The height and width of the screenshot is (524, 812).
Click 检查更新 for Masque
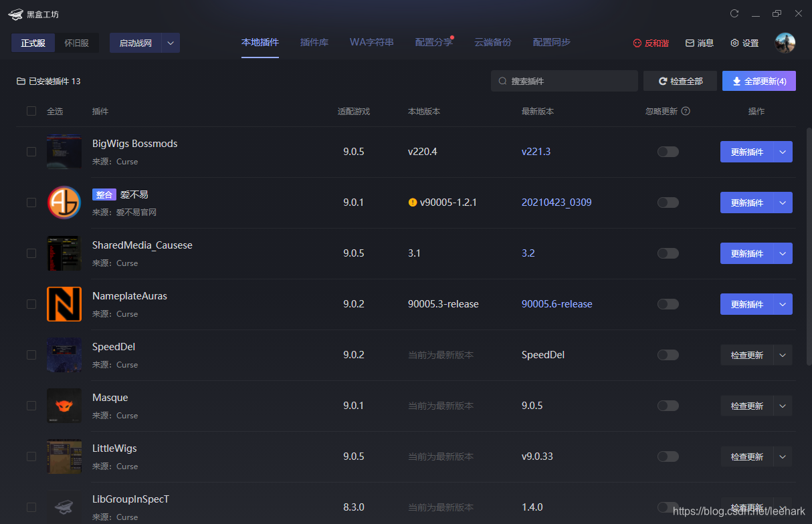click(747, 406)
